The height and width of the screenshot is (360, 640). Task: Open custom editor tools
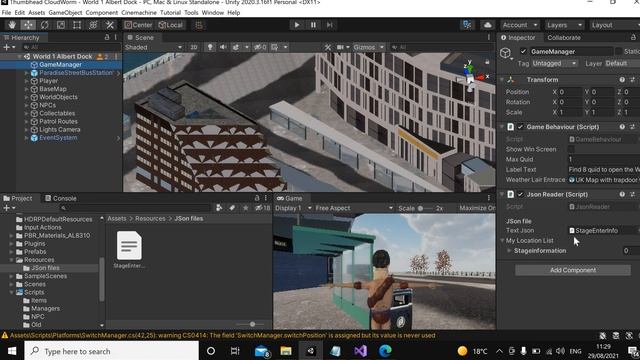pyautogui.click(x=109, y=25)
